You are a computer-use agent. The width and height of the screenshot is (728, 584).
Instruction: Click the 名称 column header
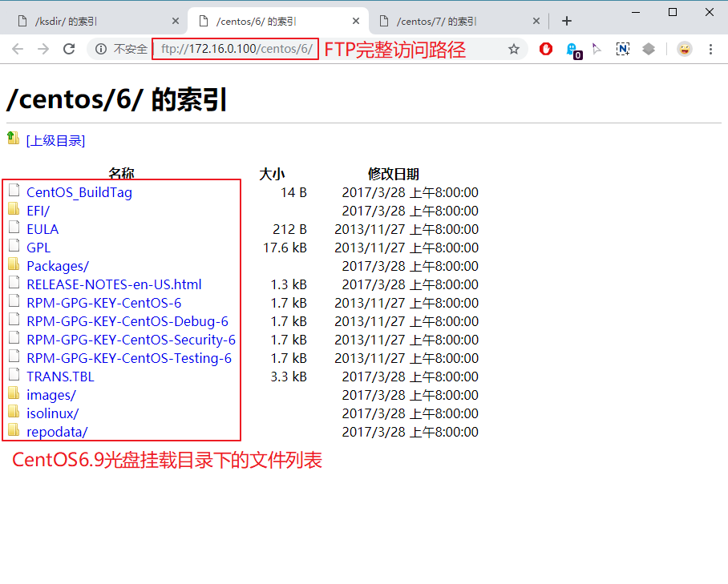(x=121, y=174)
